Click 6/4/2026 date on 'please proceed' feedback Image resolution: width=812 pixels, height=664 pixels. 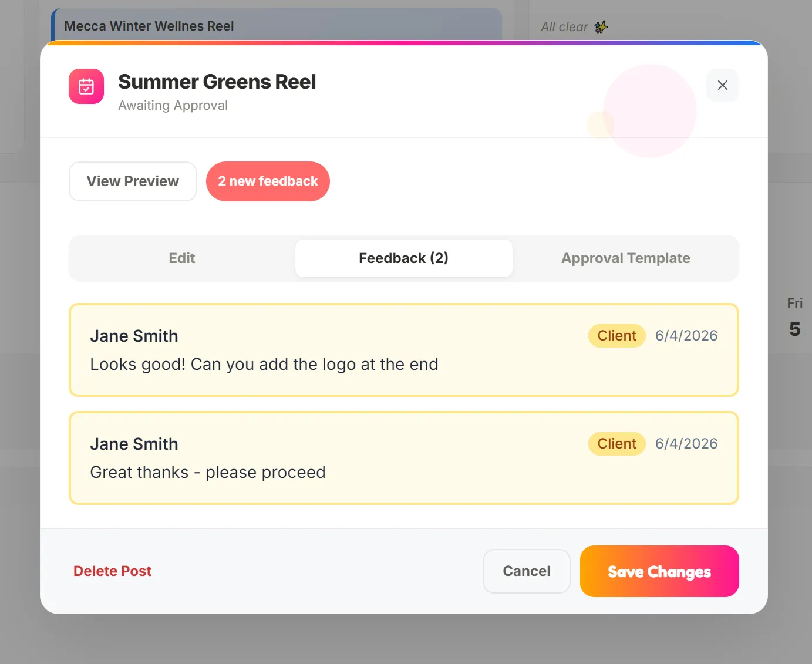coord(686,444)
